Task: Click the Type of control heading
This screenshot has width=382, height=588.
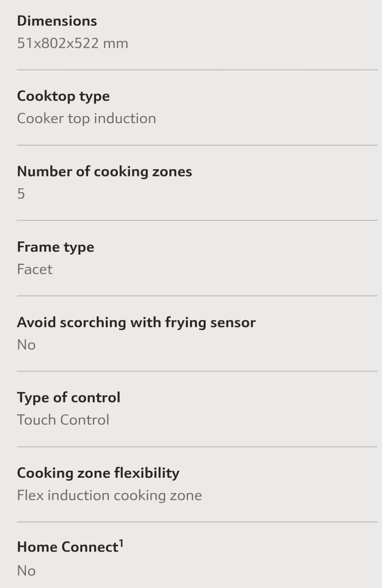Action: tap(68, 398)
